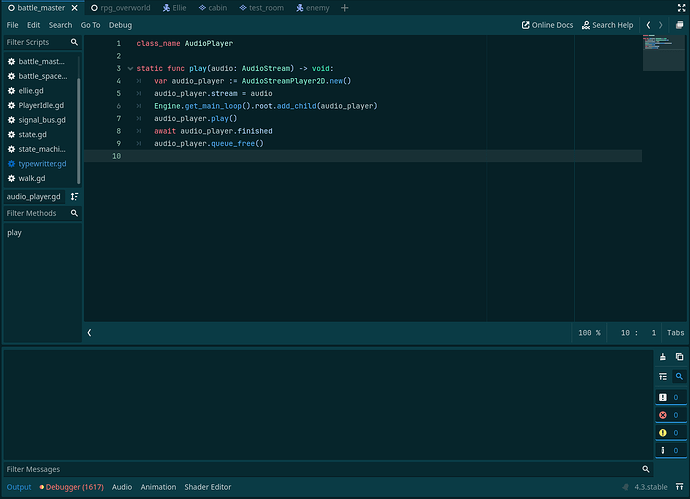Screen dimensions: 690x499
Task: Open Online Docs link
Action: tap(547, 25)
